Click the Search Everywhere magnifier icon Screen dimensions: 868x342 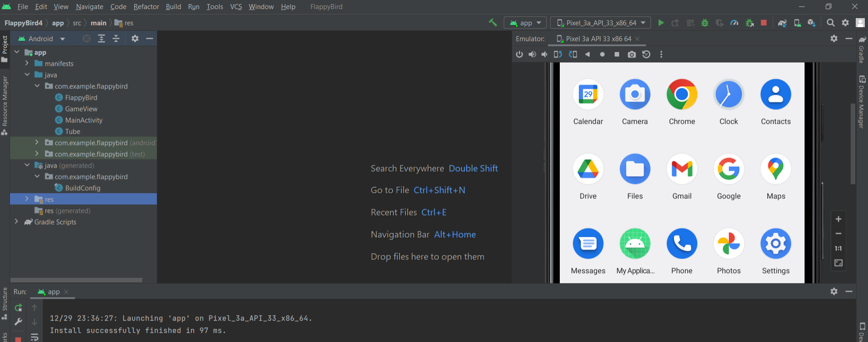[830, 23]
